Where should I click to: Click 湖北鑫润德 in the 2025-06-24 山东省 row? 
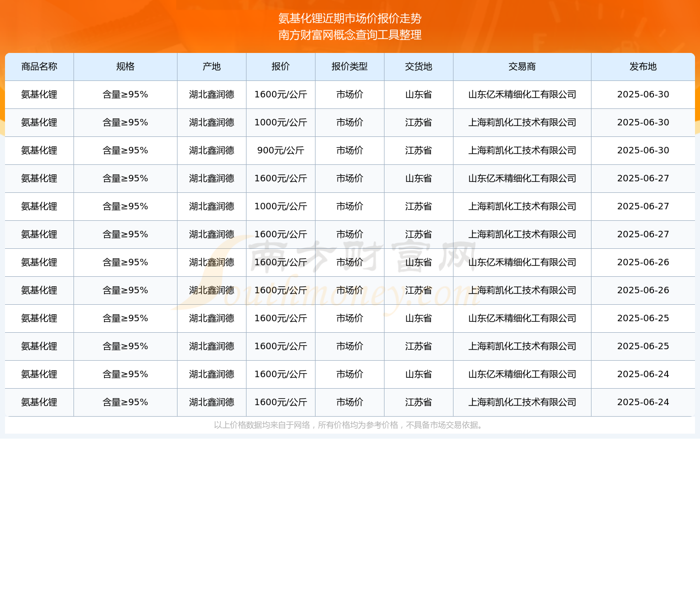tap(211, 374)
